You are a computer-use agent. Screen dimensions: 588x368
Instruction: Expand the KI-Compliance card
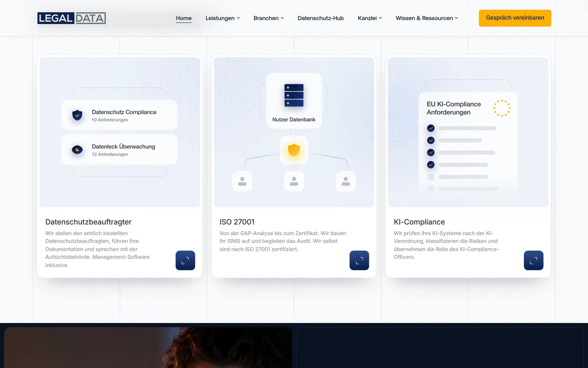(533, 261)
